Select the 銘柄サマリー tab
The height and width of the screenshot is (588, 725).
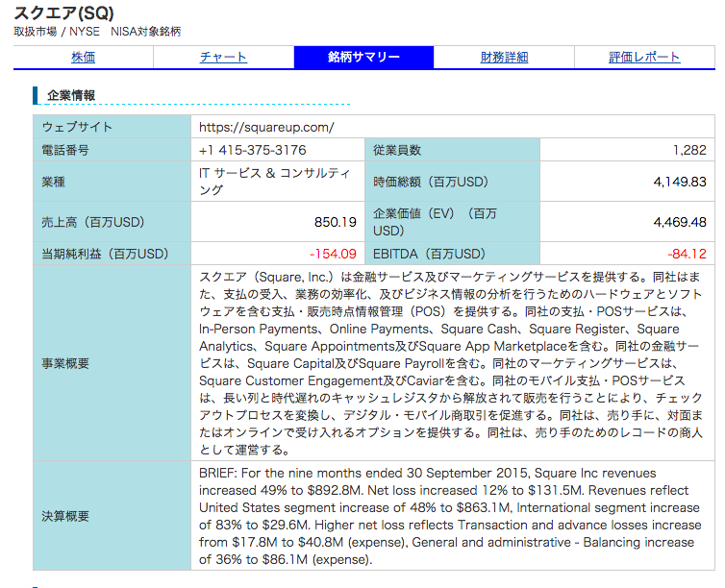[363, 58]
